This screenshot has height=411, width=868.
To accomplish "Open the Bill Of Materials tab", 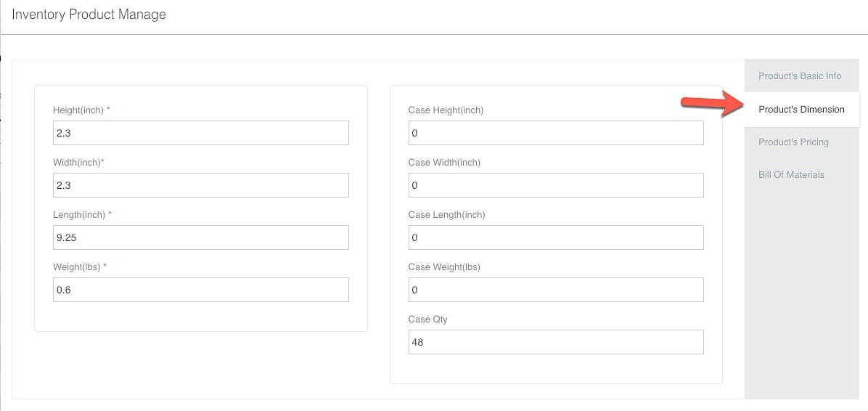I will [x=791, y=174].
